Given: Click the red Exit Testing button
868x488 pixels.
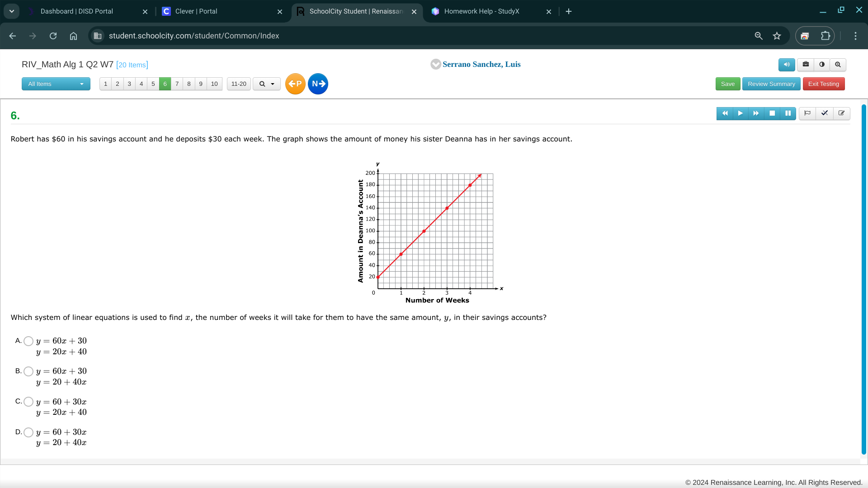Looking at the screenshot, I should click(x=824, y=84).
